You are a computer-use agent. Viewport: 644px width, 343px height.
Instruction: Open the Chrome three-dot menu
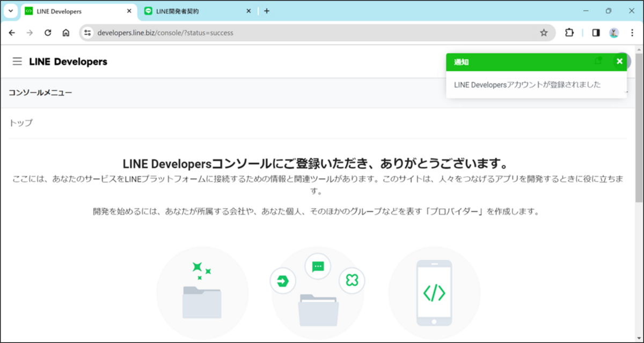[x=632, y=33]
